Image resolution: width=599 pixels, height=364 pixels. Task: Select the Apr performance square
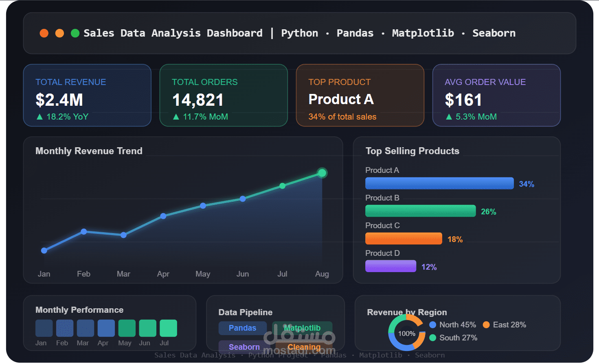(x=106, y=328)
